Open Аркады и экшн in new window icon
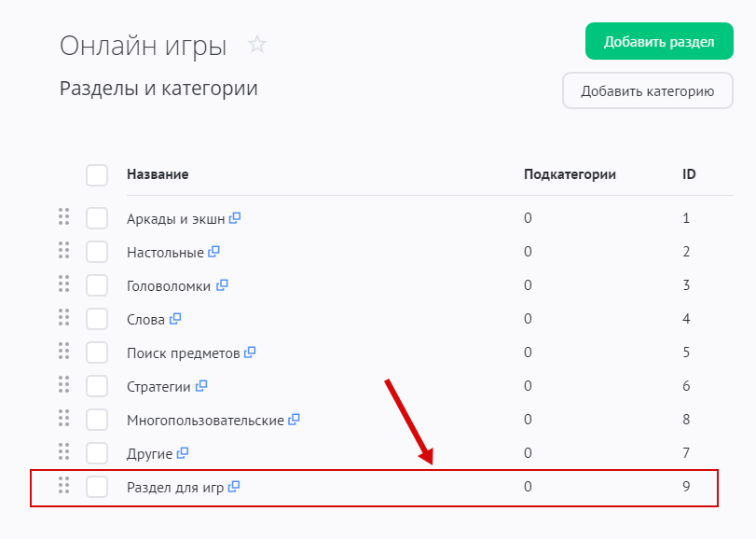The height and width of the screenshot is (539, 756). click(x=235, y=217)
